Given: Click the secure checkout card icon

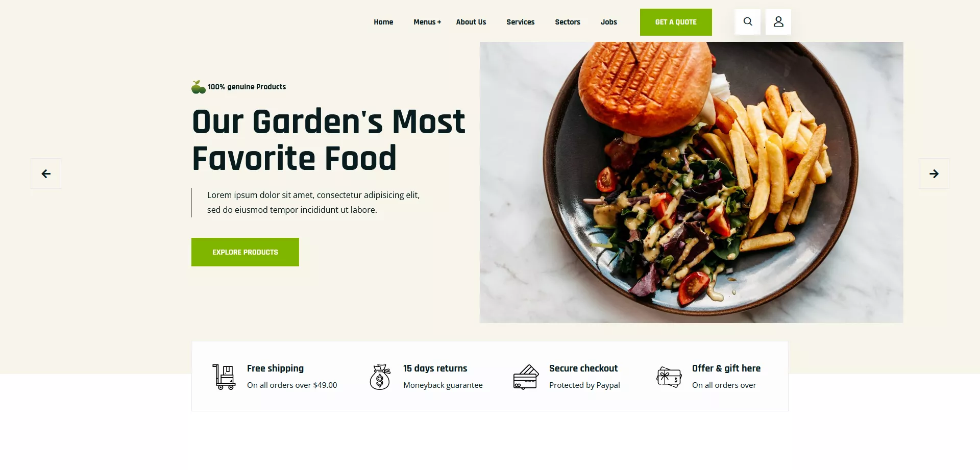Looking at the screenshot, I should pos(526,377).
